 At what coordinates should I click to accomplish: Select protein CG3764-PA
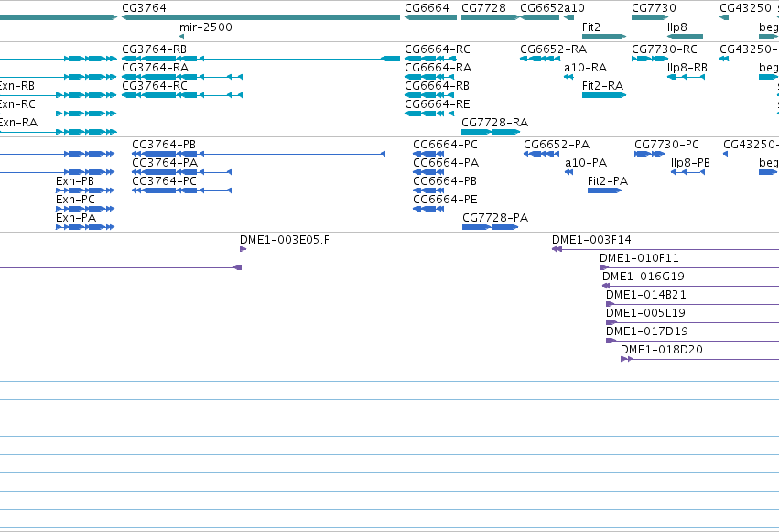(182, 172)
